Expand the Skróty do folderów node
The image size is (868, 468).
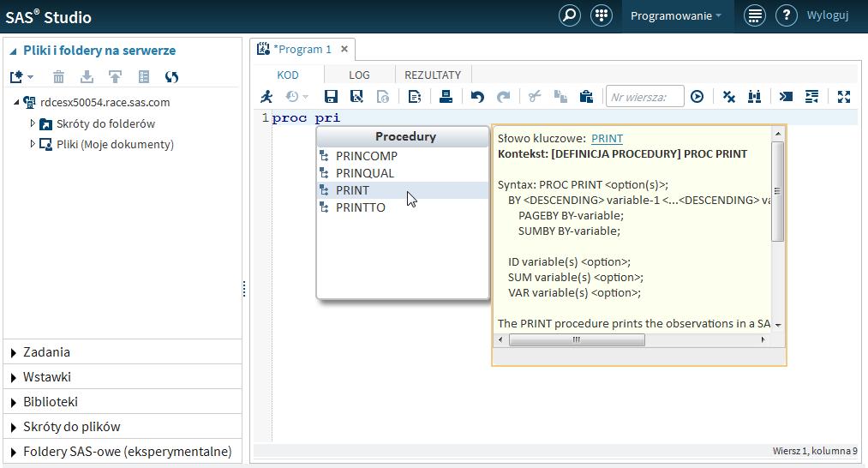pos(32,123)
